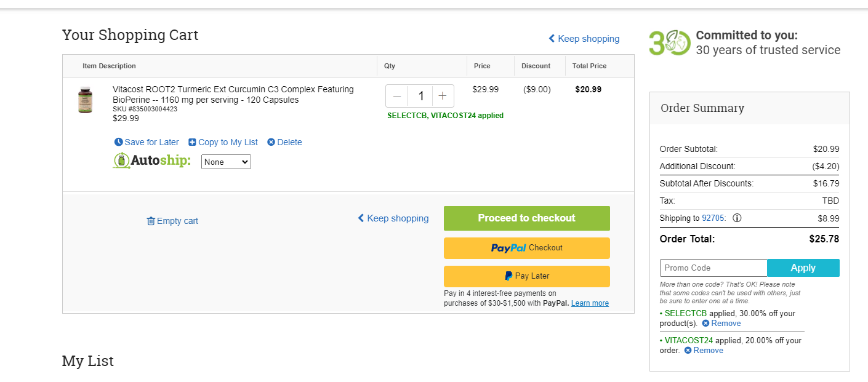Click the Delete item x icon
868x382 pixels.
click(x=271, y=142)
